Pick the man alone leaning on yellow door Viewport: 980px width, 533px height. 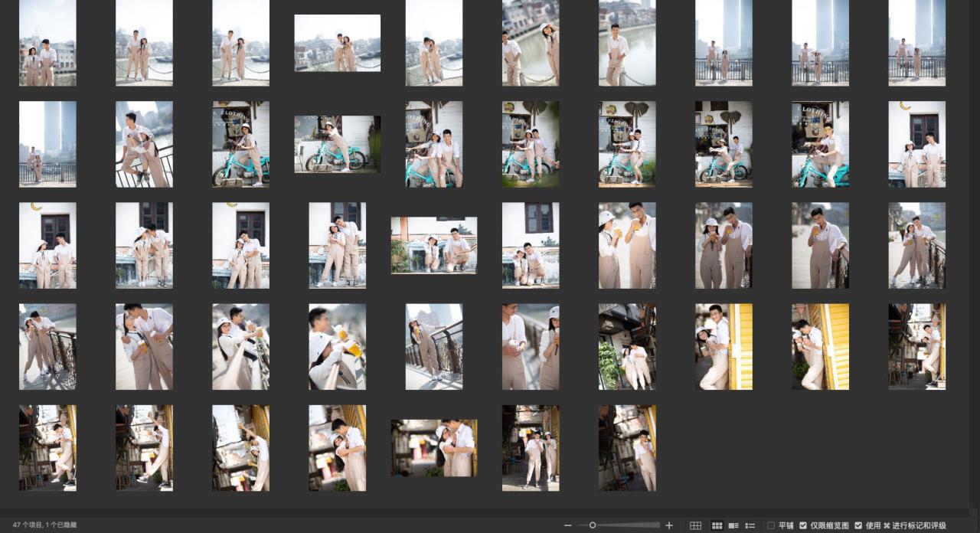coord(820,347)
